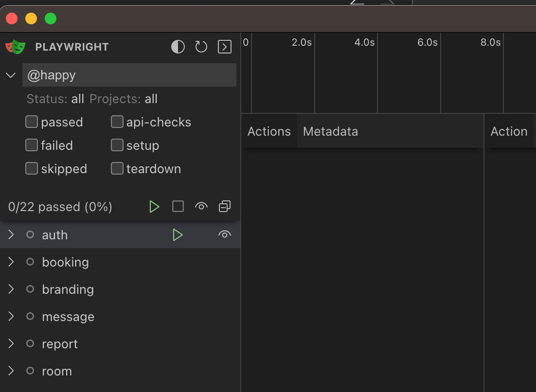The height and width of the screenshot is (392, 536).
Task: Click the yellow minimize window button
Action: [31, 18]
